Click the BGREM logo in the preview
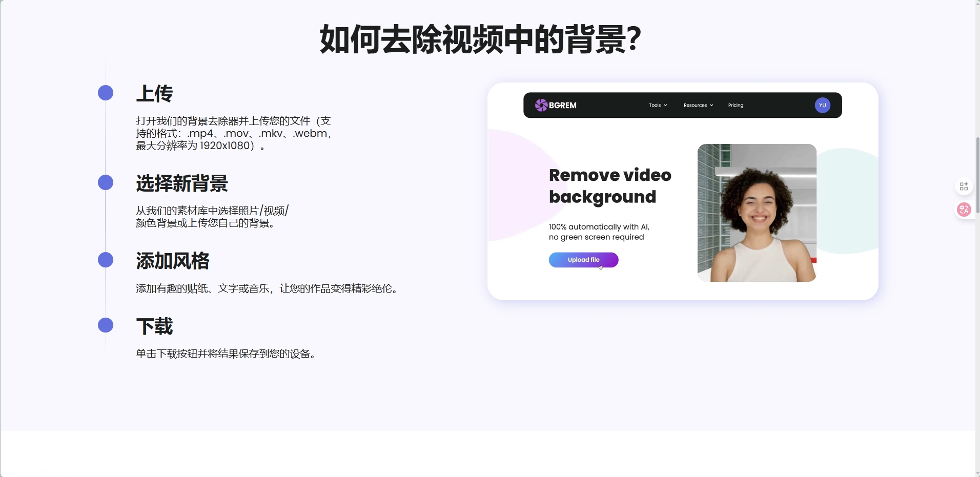Image resolution: width=980 pixels, height=477 pixels. (556, 105)
